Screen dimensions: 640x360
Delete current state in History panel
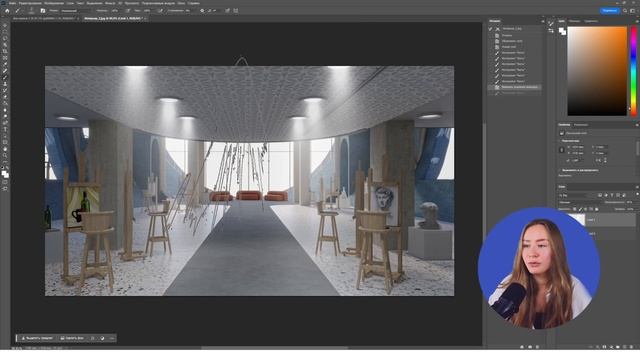coord(537,347)
